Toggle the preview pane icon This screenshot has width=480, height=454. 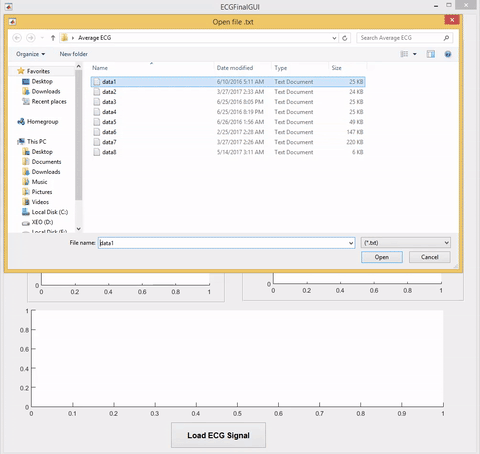click(x=431, y=54)
